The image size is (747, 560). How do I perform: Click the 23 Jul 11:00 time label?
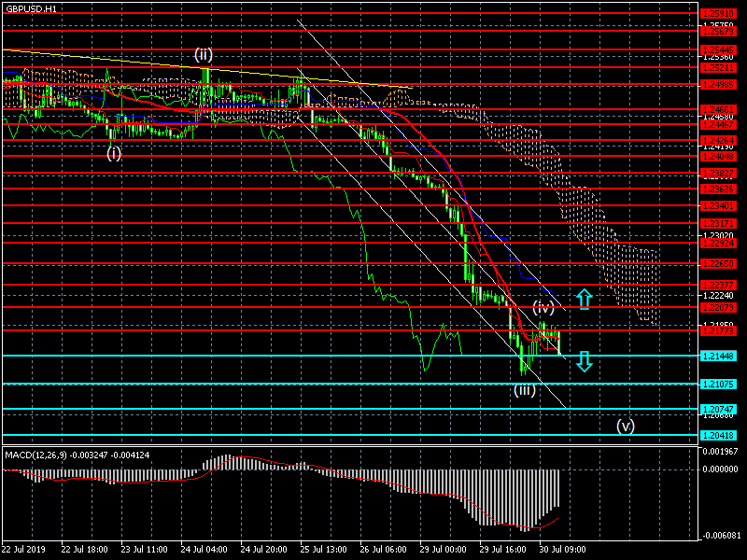click(145, 550)
